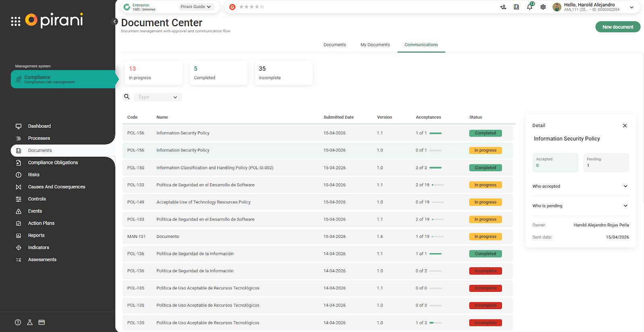The height and width of the screenshot is (332, 644).
Task: Switch to the My Documents tab
Action: point(375,45)
